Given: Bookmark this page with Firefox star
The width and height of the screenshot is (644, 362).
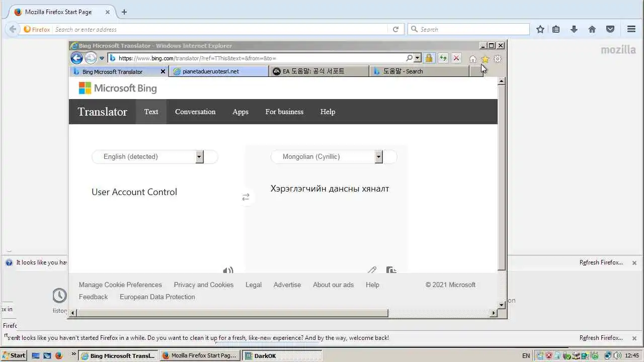Looking at the screenshot, I should coord(540,29).
